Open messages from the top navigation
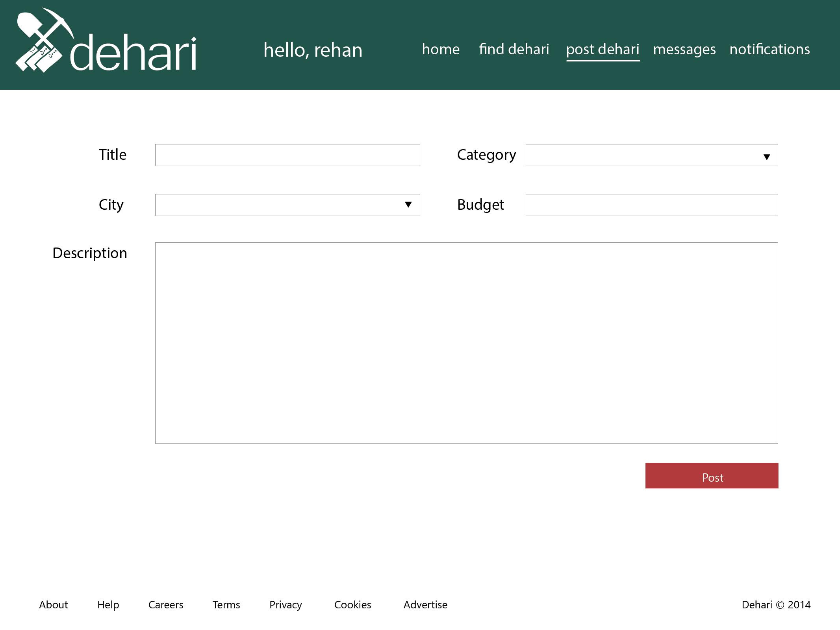The height and width of the screenshot is (630, 840). point(684,50)
